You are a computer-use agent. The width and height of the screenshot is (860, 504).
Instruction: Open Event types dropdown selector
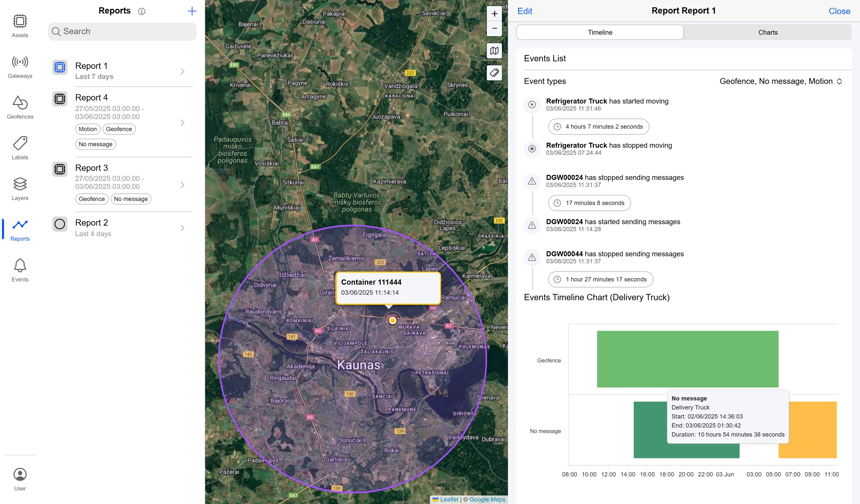tap(781, 81)
